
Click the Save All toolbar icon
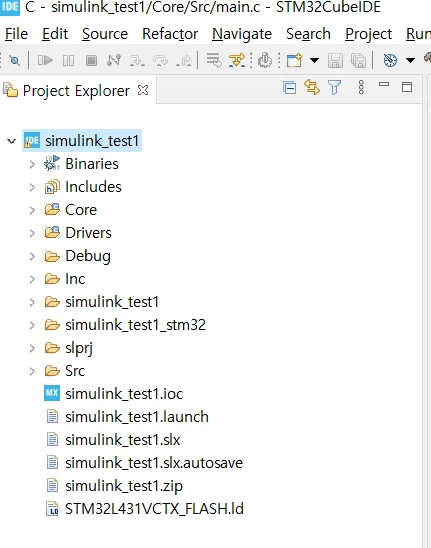click(358, 61)
